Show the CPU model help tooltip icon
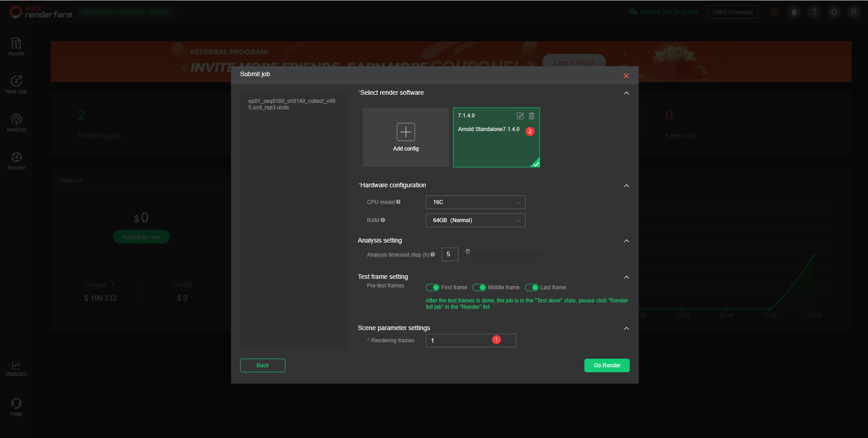This screenshot has width=868, height=438. click(x=398, y=202)
